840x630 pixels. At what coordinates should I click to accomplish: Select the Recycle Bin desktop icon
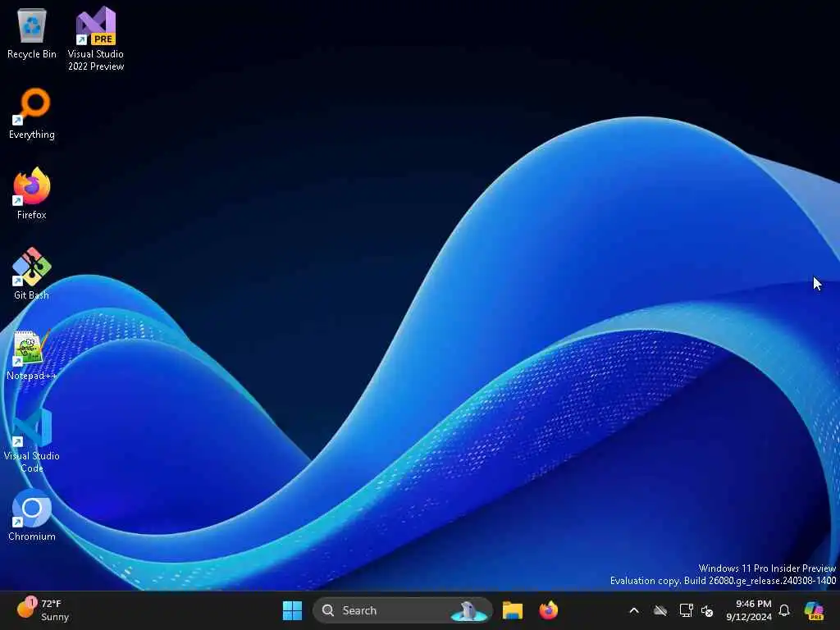tap(32, 33)
